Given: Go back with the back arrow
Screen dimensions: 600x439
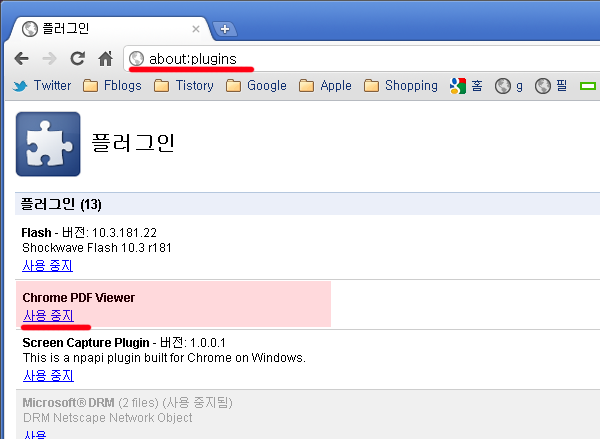Looking at the screenshot, I should click(21, 59).
